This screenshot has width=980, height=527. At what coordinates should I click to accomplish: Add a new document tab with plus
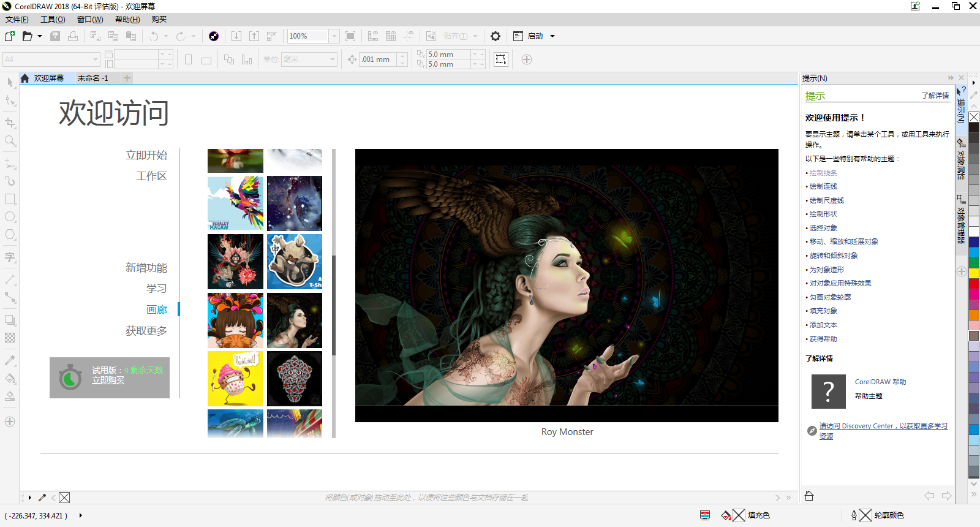point(127,78)
